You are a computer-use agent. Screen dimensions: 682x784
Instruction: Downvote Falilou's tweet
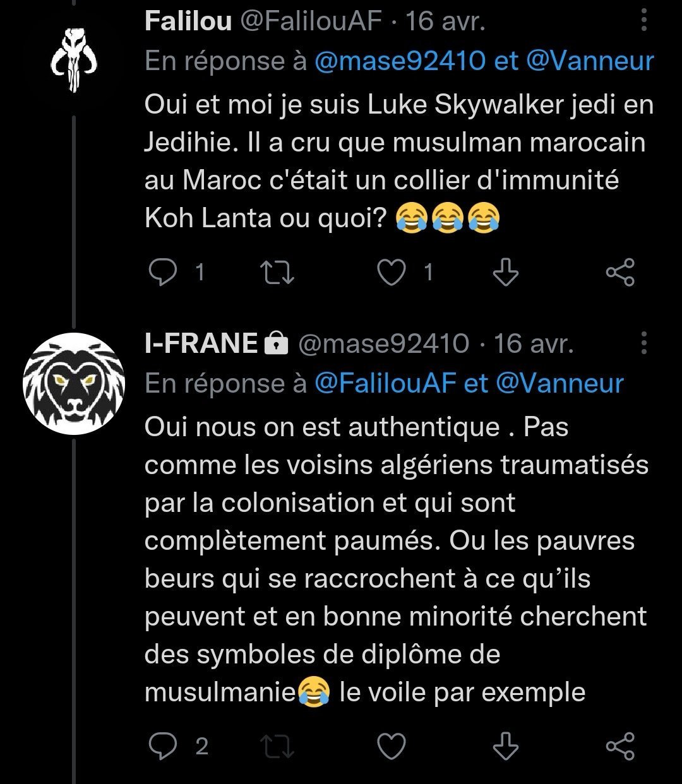click(x=505, y=272)
